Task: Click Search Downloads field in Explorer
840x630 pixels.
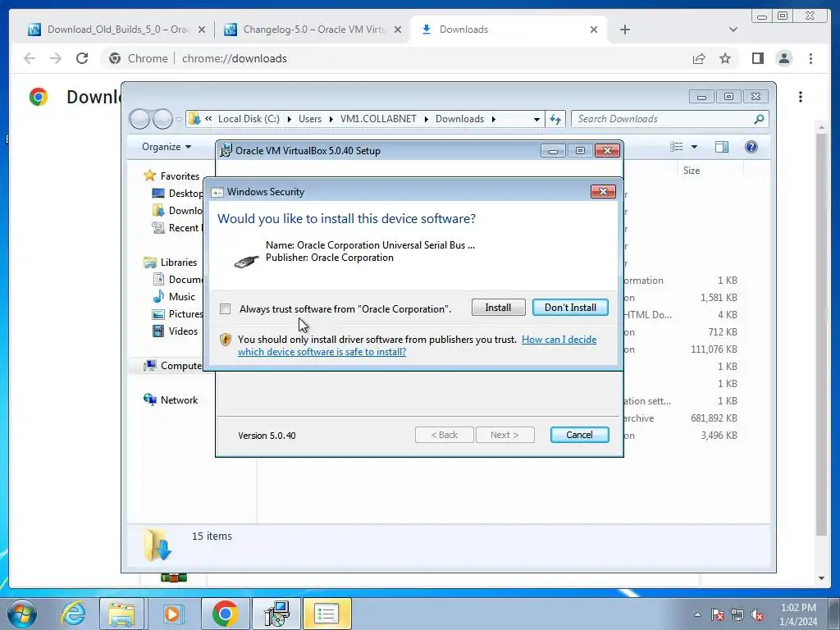Action: [x=669, y=119]
